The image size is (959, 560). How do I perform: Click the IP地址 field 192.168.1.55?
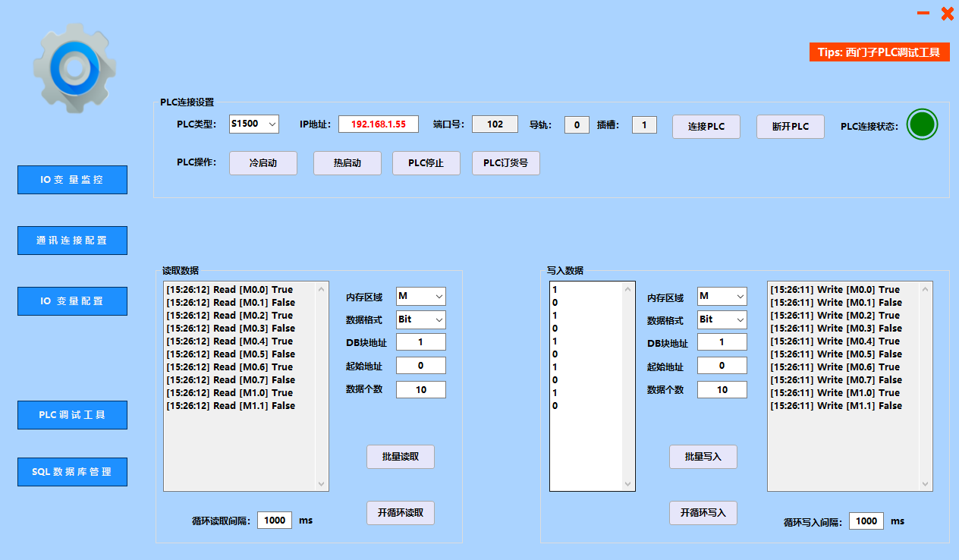tap(379, 124)
